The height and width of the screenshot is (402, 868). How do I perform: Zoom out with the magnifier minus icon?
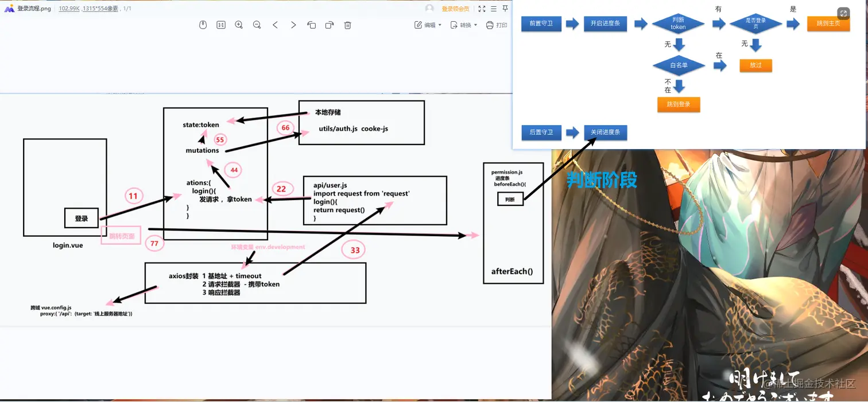click(257, 25)
